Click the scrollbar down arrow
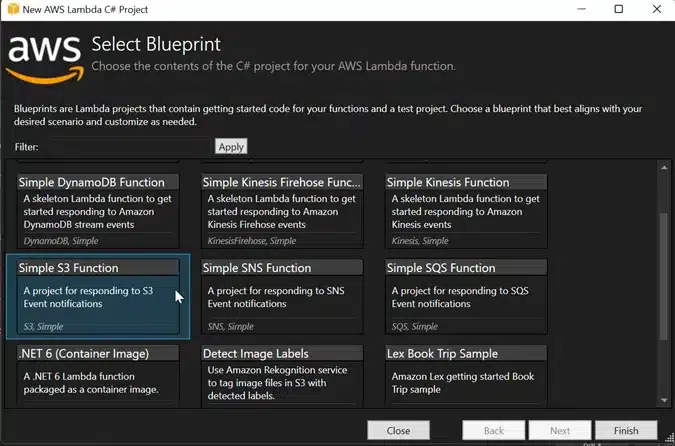Viewport: 675px width, 446px height. click(664, 400)
